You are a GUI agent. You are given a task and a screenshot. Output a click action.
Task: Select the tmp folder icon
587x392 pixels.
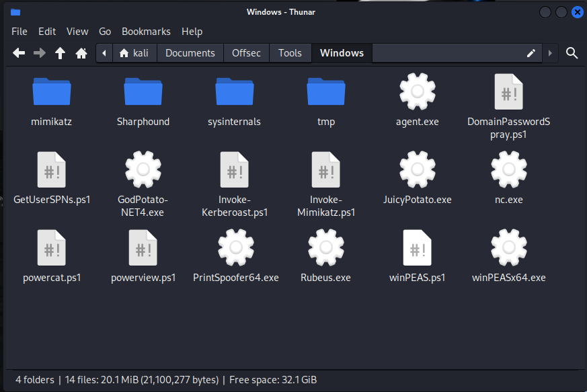[x=326, y=91]
